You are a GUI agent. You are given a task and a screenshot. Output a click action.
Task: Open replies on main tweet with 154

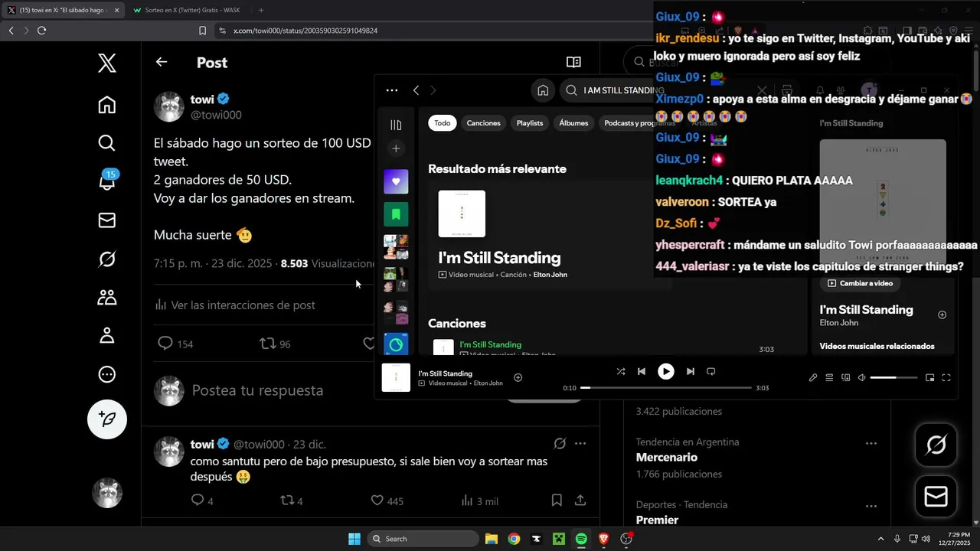175,344
